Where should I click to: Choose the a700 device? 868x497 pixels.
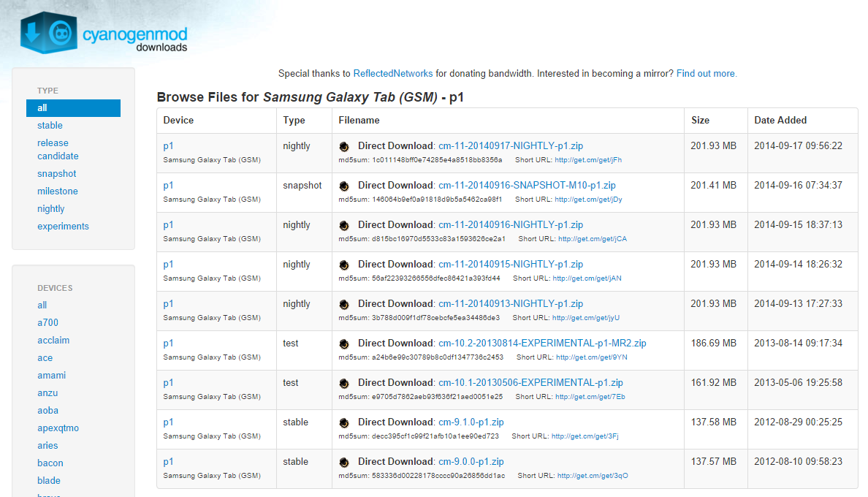point(47,322)
